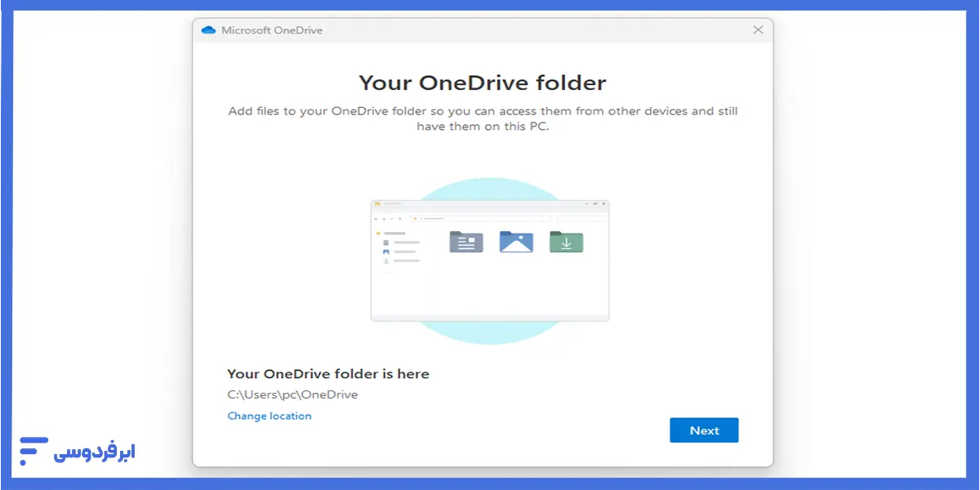Click the 'Your OneDrive folder' heading
This screenshot has width=980, height=490.
(x=483, y=82)
